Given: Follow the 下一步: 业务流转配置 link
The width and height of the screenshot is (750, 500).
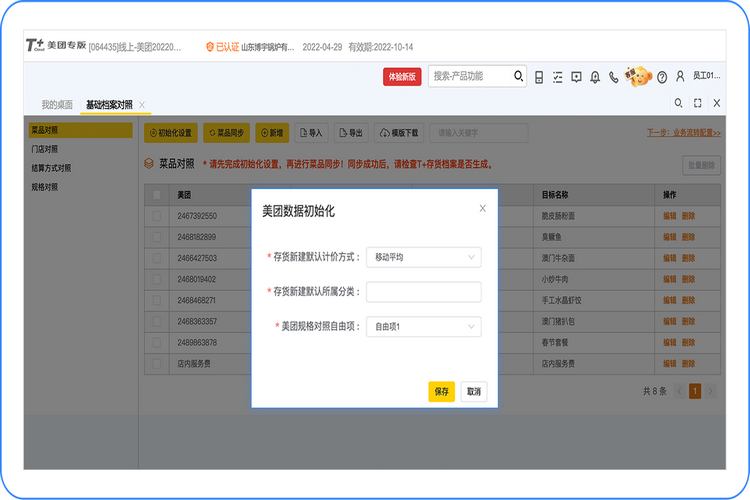Looking at the screenshot, I should click(684, 133).
